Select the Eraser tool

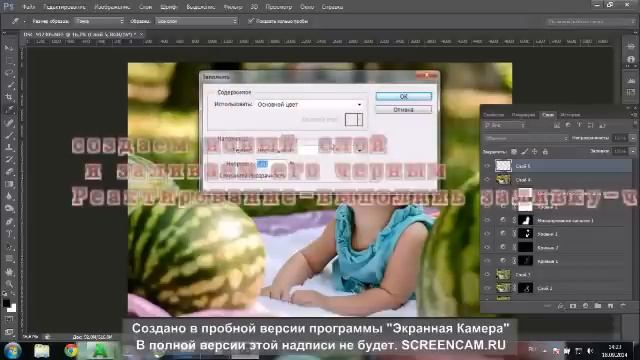[9, 171]
